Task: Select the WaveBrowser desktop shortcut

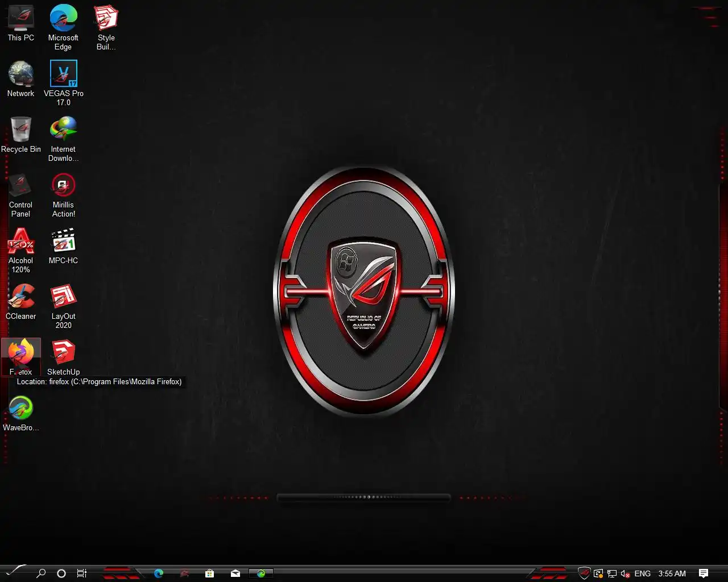Action: [x=21, y=413]
